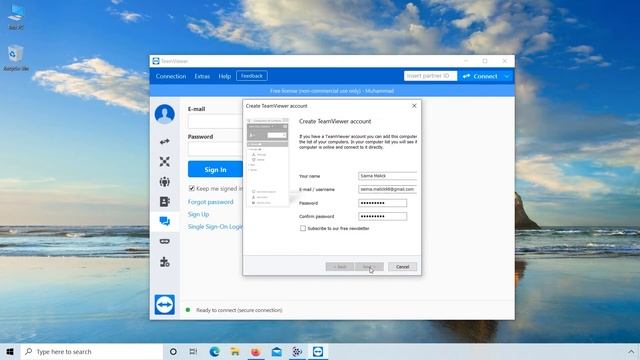The width and height of the screenshot is (640, 360).
Task: Open the account profile avatar icon
Action: coord(164,114)
